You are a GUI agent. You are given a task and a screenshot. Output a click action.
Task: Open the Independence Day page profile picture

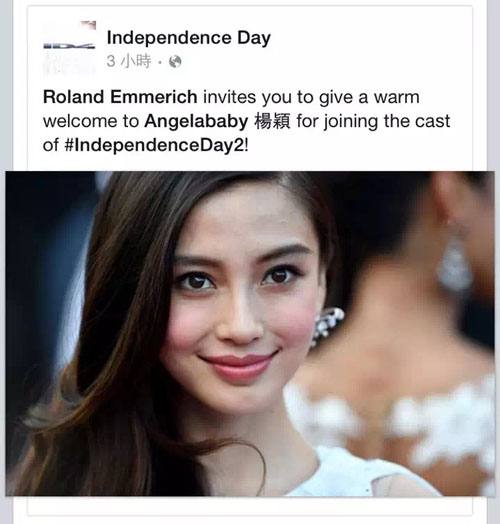[69, 47]
